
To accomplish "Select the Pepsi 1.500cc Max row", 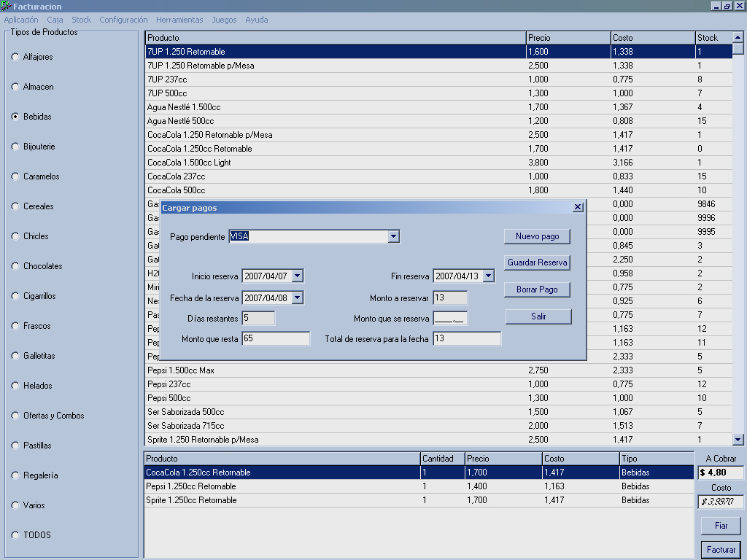I will (x=438, y=370).
